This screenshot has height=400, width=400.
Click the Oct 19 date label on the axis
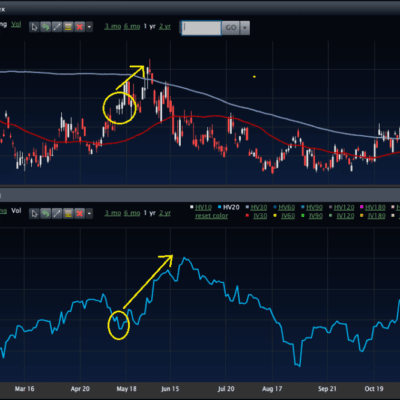(x=374, y=389)
